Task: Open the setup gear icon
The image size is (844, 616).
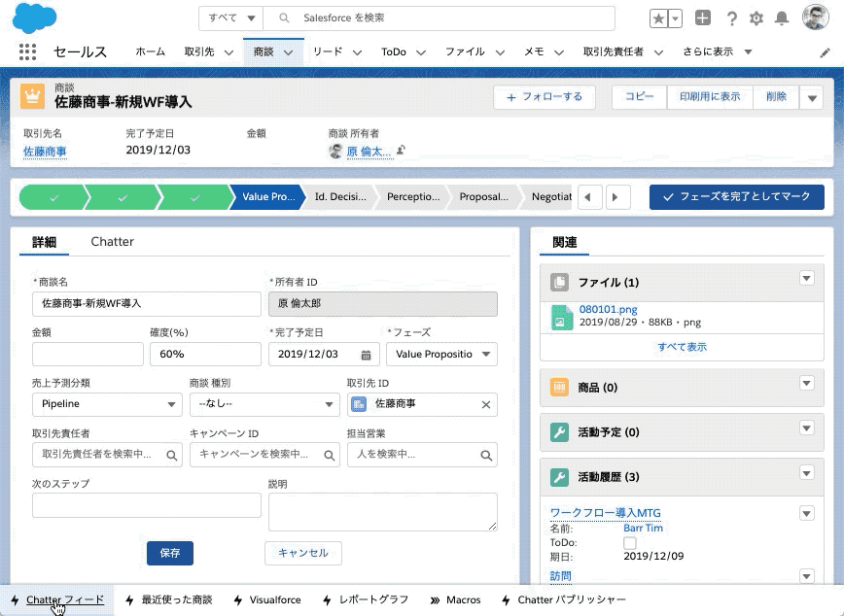Action: pyautogui.click(x=756, y=18)
